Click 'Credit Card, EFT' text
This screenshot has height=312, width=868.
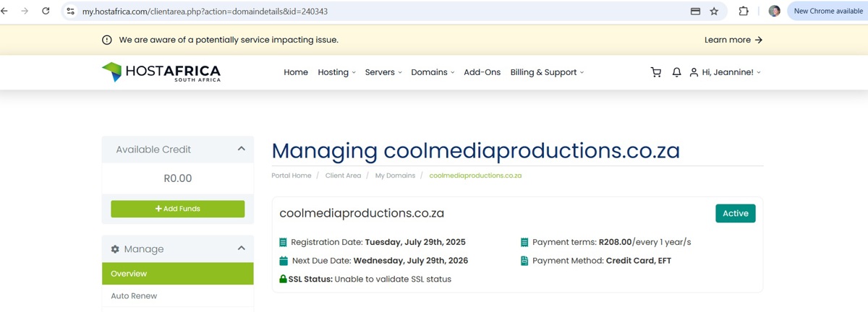pyautogui.click(x=639, y=261)
